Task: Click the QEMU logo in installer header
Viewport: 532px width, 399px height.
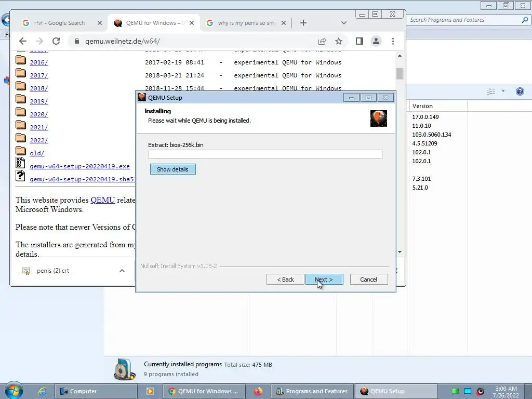Action: pos(379,118)
